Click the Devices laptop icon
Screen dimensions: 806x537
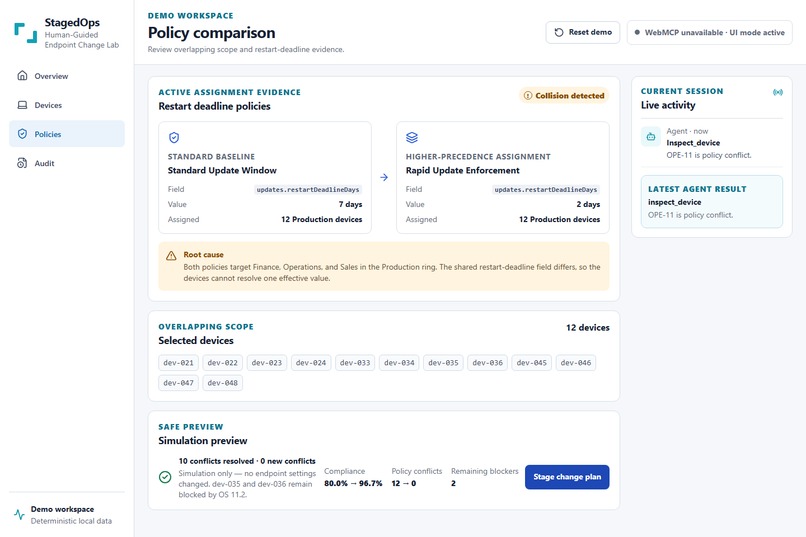tap(22, 105)
